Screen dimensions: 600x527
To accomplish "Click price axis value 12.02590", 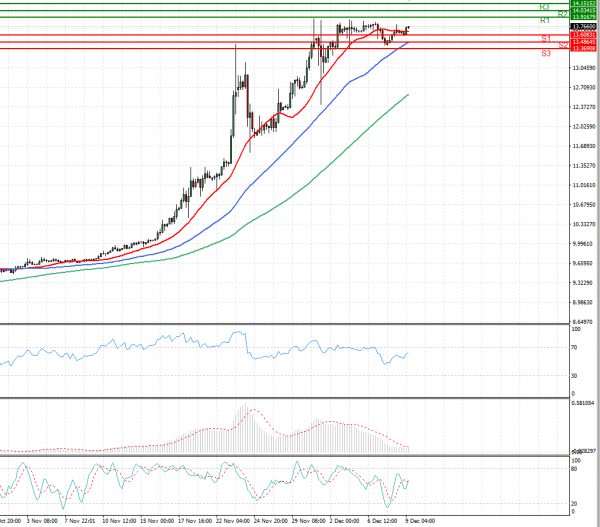I will click(x=584, y=127).
